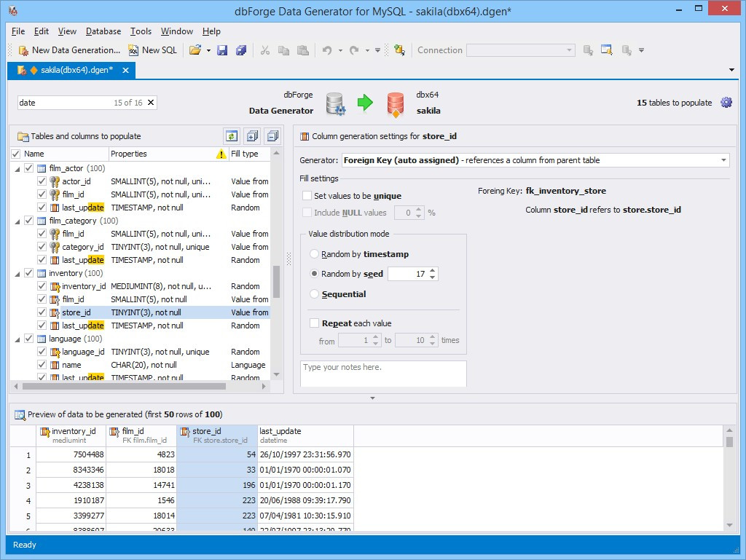Open the Help menu

(x=211, y=31)
